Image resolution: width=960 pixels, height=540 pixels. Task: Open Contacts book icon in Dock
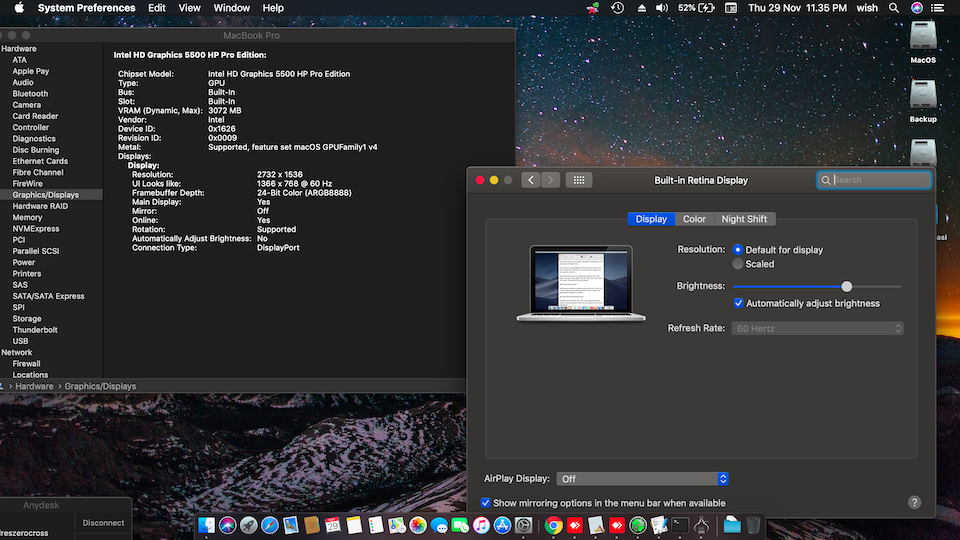(x=312, y=525)
